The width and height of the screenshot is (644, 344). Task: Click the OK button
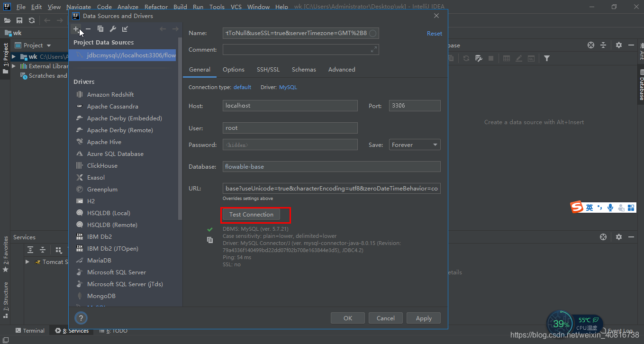(x=348, y=318)
